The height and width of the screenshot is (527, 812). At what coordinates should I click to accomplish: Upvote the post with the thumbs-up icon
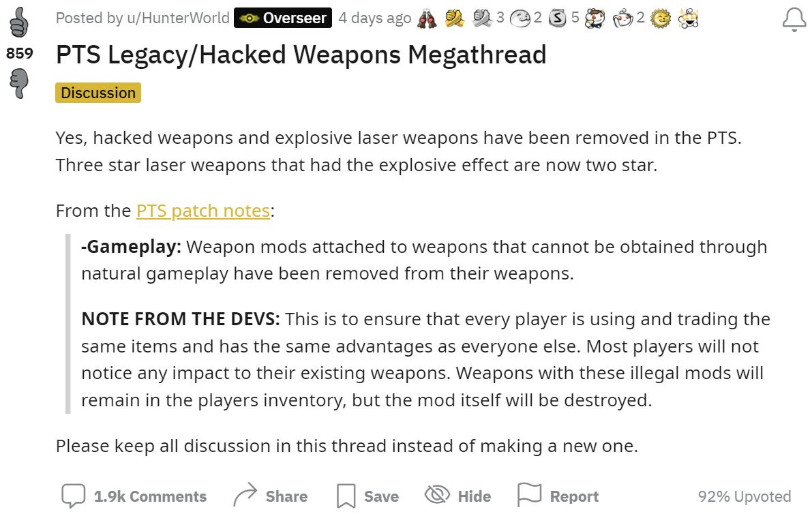19,22
